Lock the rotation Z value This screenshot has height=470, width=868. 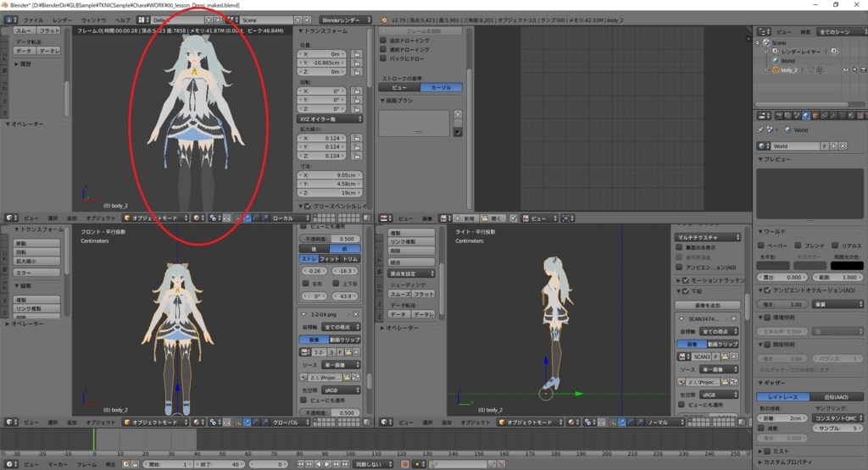[x=356, y=109]
